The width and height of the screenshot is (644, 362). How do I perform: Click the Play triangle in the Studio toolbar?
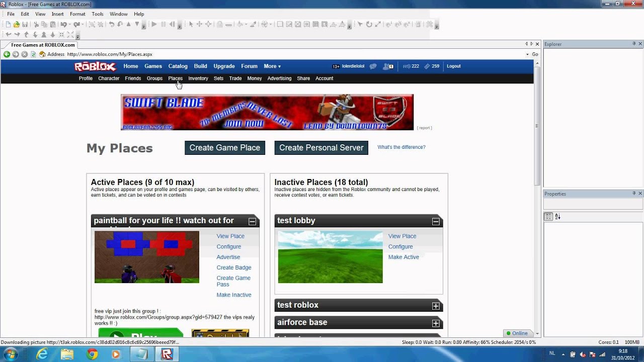click(154, 24)
